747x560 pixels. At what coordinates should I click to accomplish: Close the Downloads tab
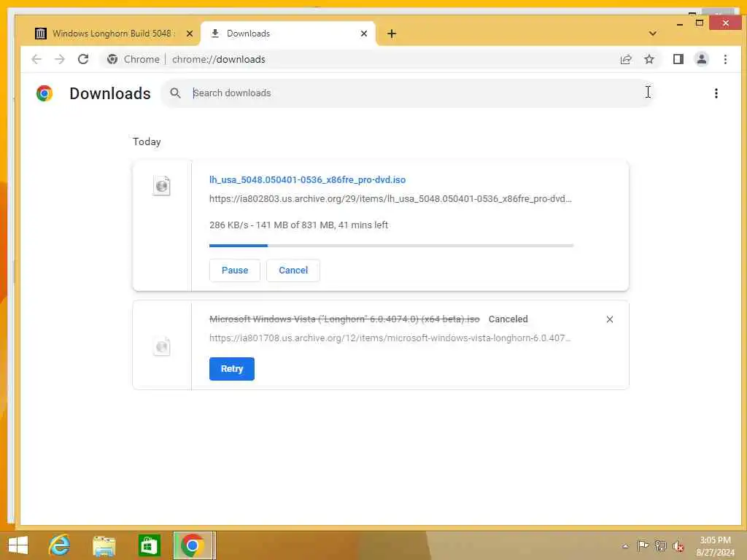[364, 34]
